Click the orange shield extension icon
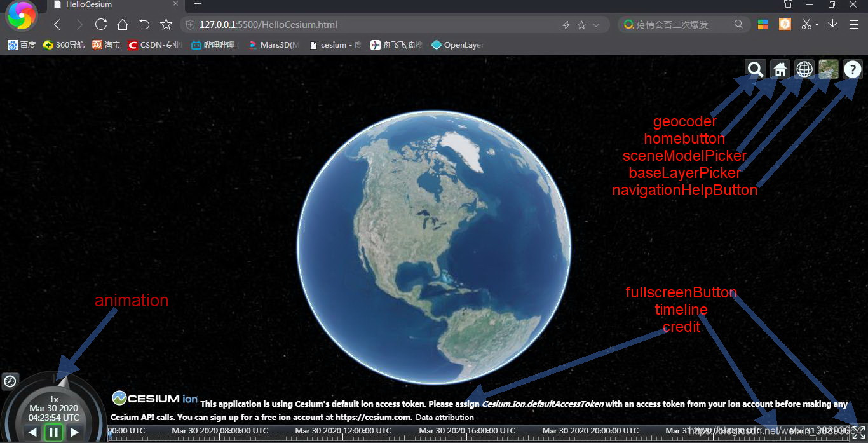 [x=785, y=24]
